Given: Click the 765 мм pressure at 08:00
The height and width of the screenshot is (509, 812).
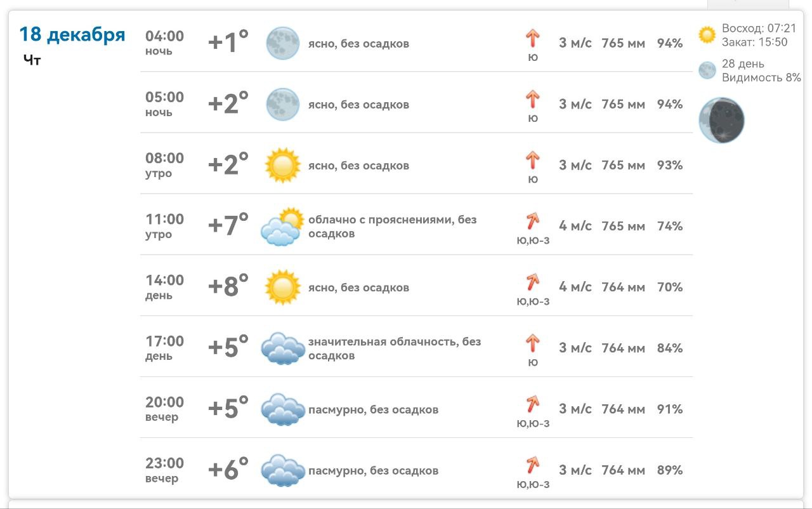Looking at the screenshot, I should pos(623,165).
